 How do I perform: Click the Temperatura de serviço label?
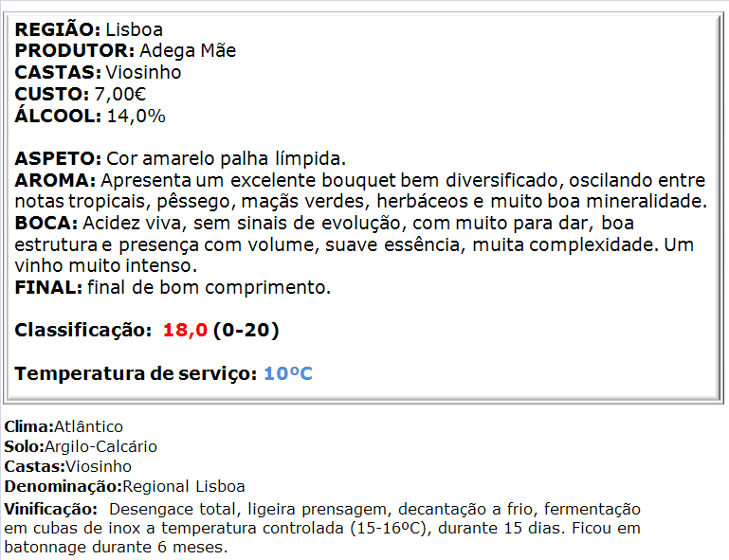click(136, 373)
